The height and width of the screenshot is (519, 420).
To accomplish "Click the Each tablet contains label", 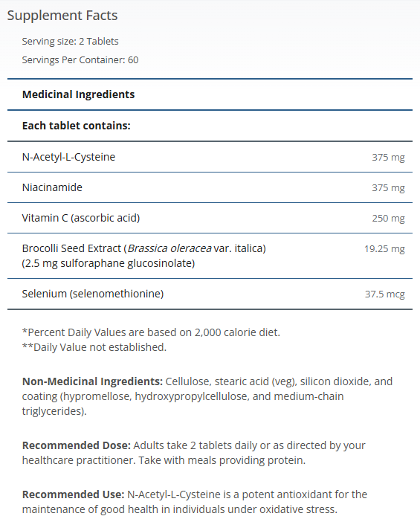I will 76,126.
